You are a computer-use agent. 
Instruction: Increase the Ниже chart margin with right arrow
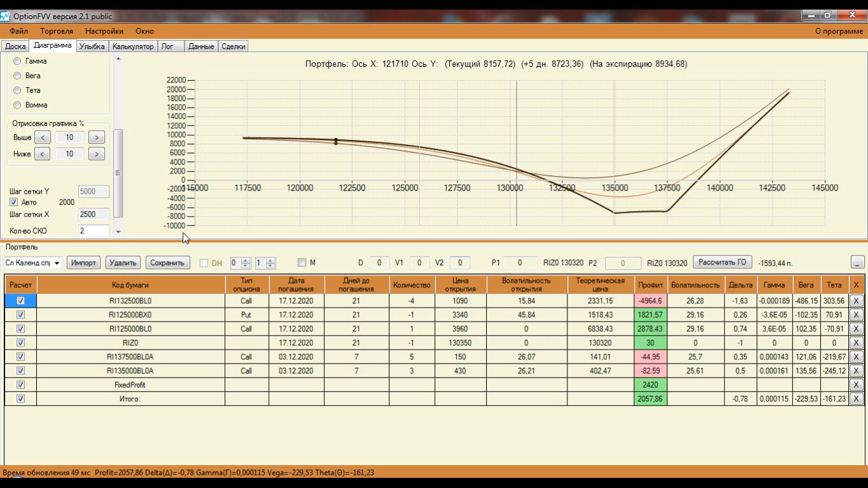coord(97,154)
